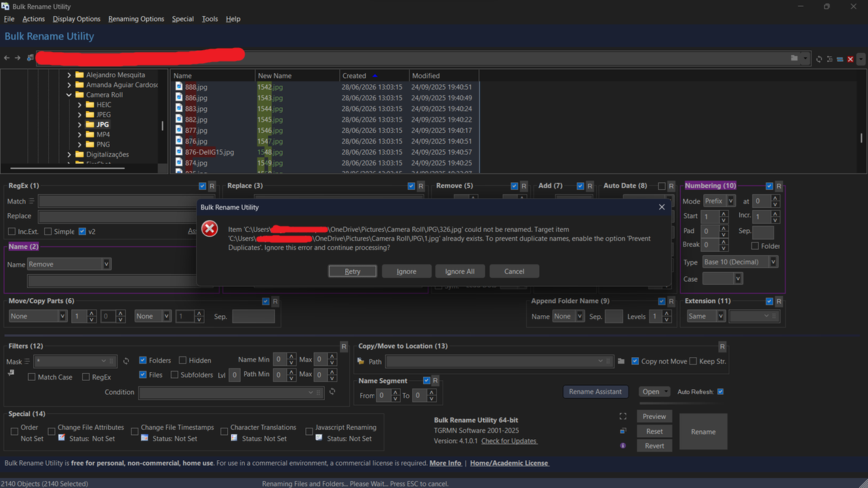Open the Append Folder Name None dropdown

pos(568,316)
